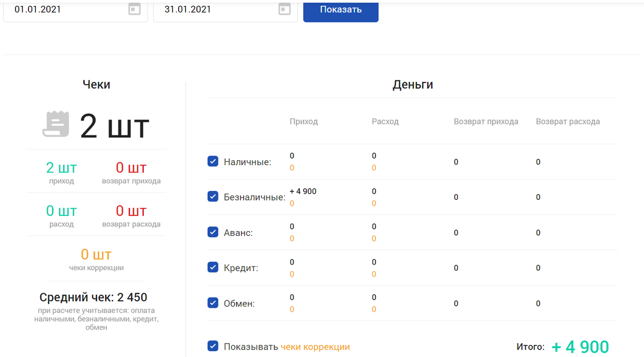Toggle the Кредит checkbox
This screenshot has height=357, width=644.
coord(213,267)
